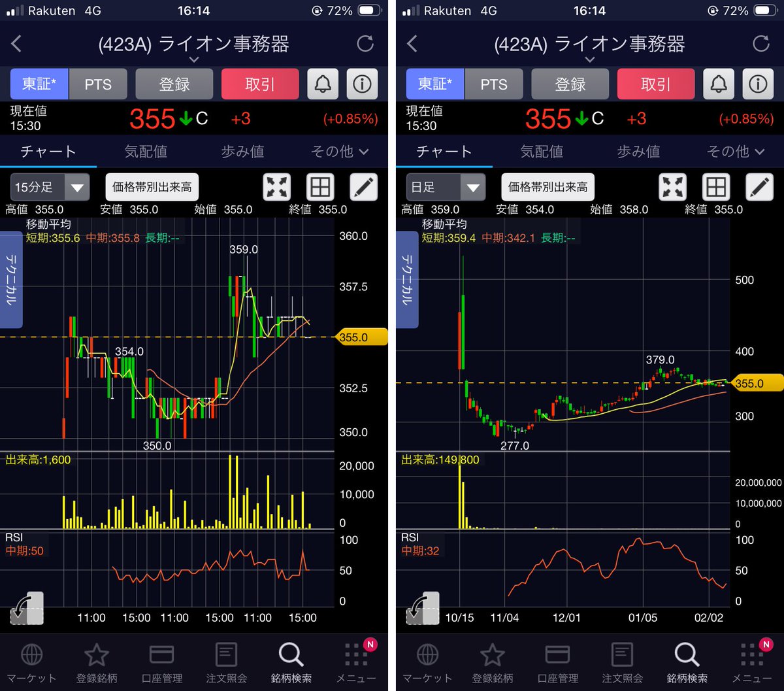Tap 登録 button in left screen
The width and height of the screenshot is (784, 691).
coord(174,84)
